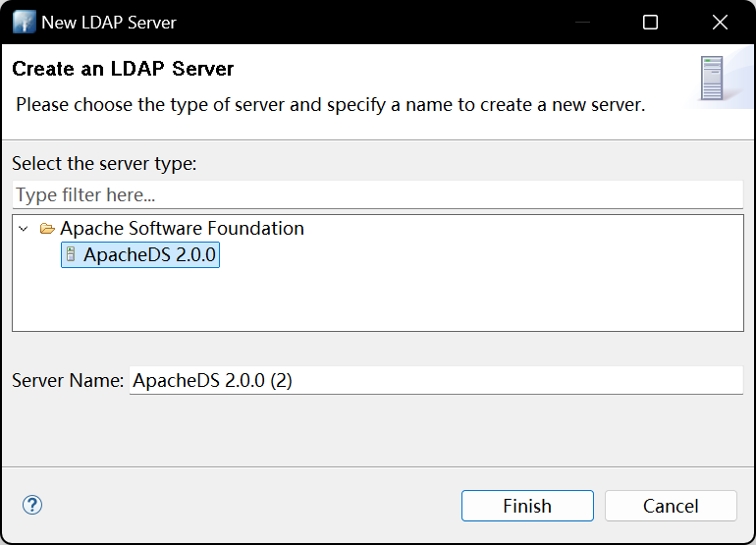The height and width of the screenshot is (545, 756).
Task: Focus the Type filter here field
Action: pos(377,194)
